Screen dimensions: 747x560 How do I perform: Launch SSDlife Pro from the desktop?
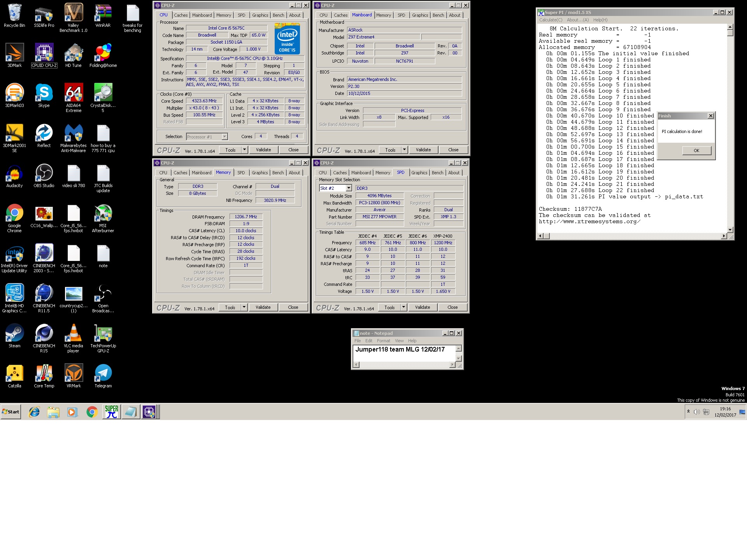(x=44, y=16)
